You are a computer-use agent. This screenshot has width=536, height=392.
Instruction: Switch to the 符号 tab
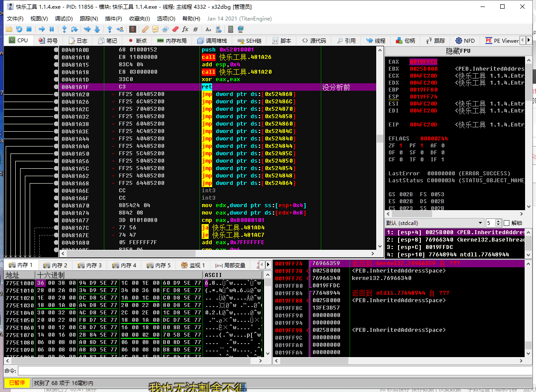[x=48, y=41]
